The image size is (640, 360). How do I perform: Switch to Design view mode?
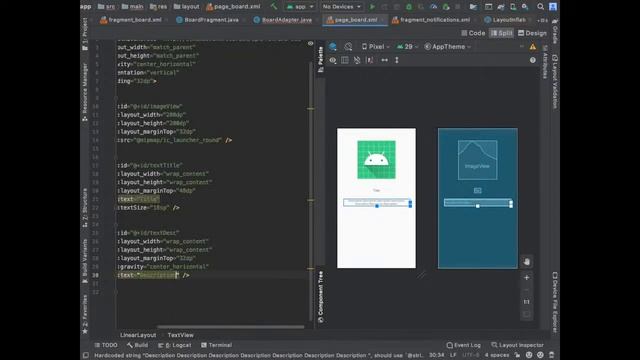[532, 33]
